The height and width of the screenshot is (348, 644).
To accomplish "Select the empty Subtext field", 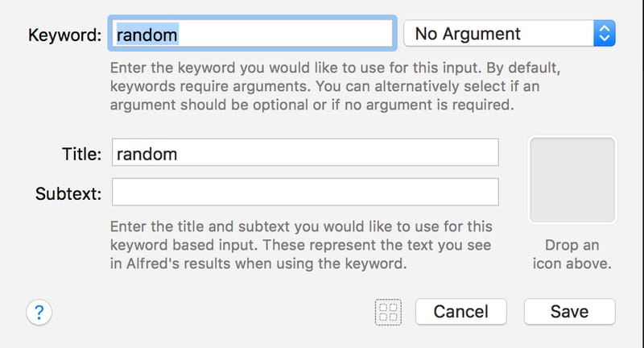I will click(x=305, y=193).
